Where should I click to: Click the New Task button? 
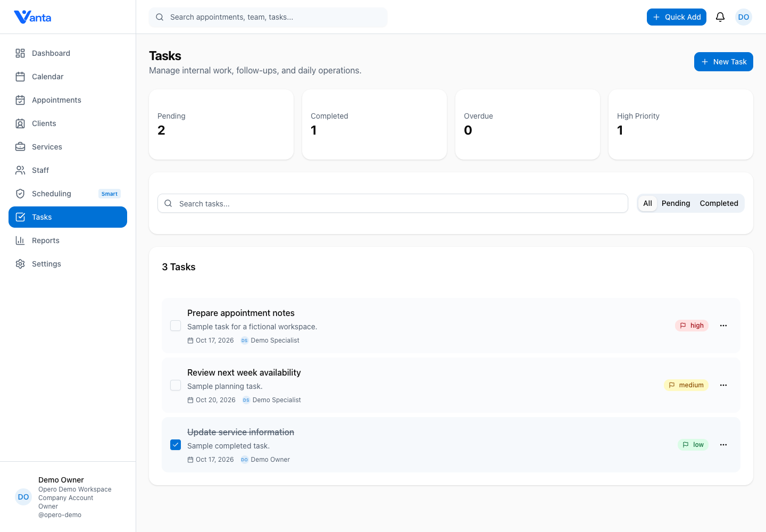723,62
